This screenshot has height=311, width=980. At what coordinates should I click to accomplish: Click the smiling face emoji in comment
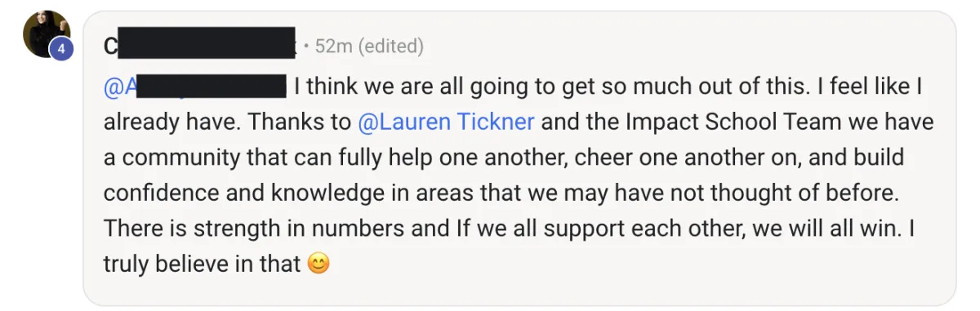click(318, 264)
